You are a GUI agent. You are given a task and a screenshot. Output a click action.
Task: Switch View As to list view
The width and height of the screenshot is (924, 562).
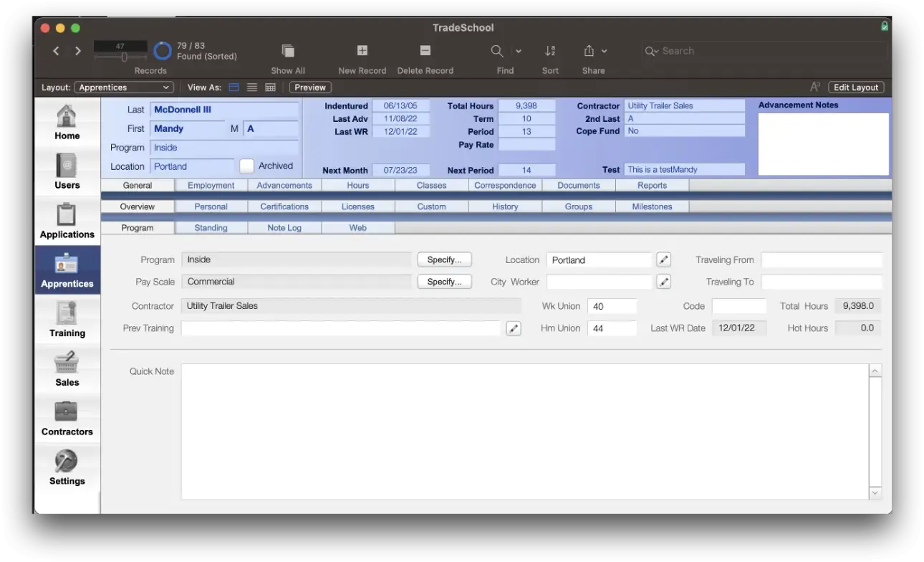(x=251, y=87)
